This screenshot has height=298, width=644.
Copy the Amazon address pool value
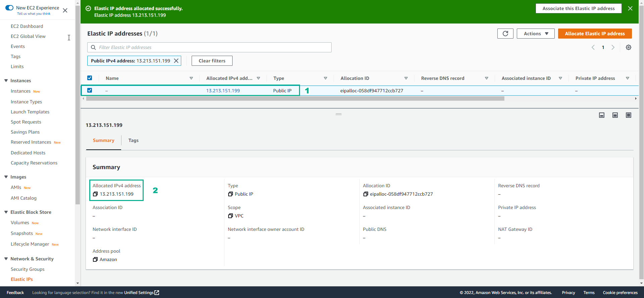click(95, 259)
